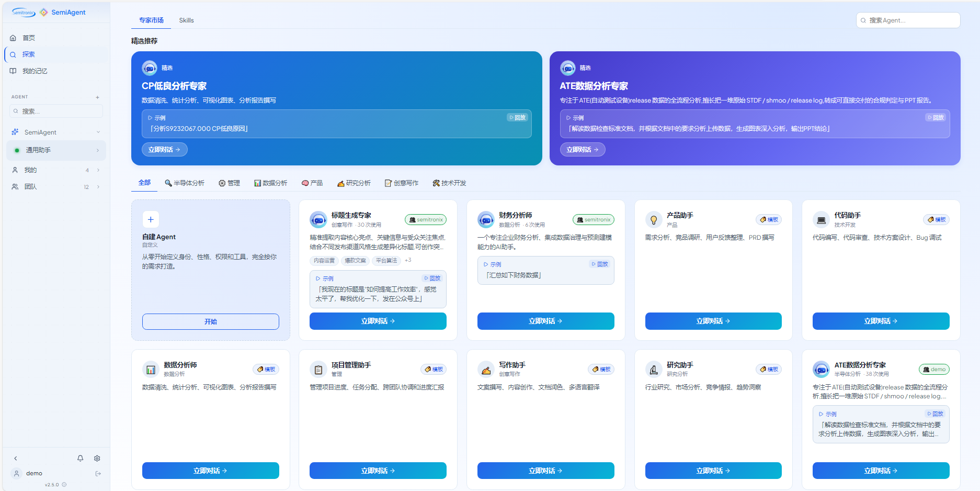Filter by 管理 category
980x491 pixels.
[229, 183]
